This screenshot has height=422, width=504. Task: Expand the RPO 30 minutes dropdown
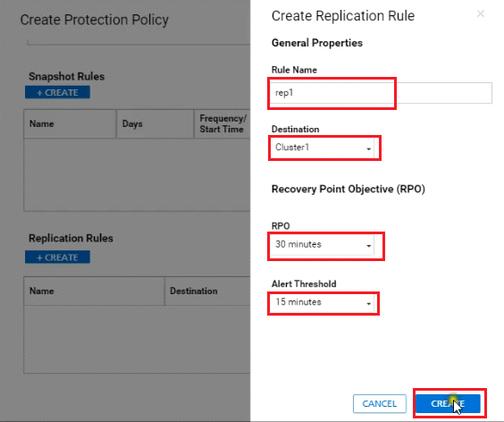pos(323,245)
